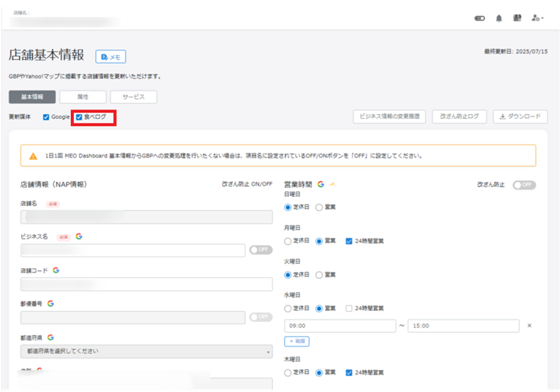The height and width of the screenshot is (392, 560).
Task: Remove Wednesday time slot with × icon
Action: (x=529, y=326)
